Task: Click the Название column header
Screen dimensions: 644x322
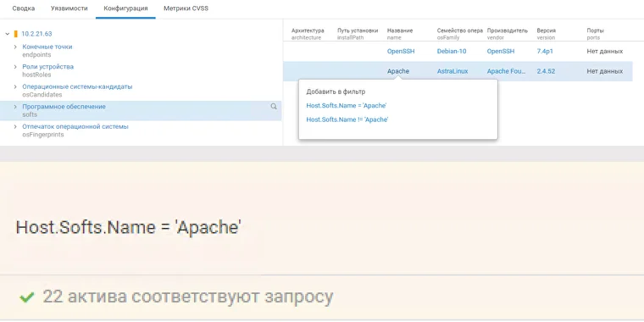Action: point(400,31)
